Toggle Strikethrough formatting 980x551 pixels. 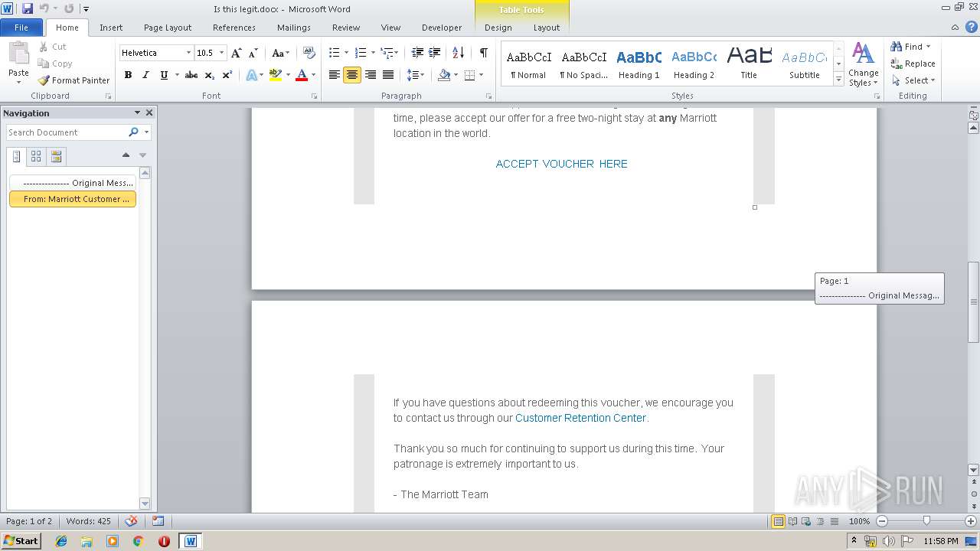coord(191,75)
